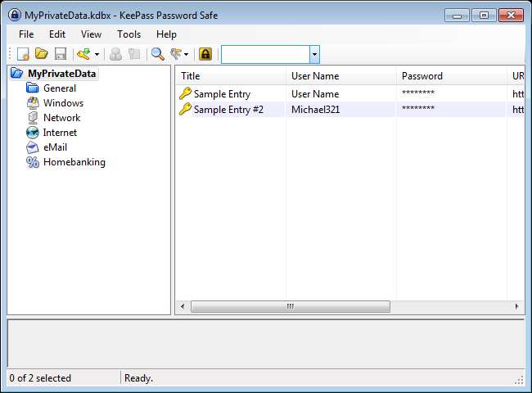
Task: Click the Add Entry key icon
Action: (x=83, y=54)
